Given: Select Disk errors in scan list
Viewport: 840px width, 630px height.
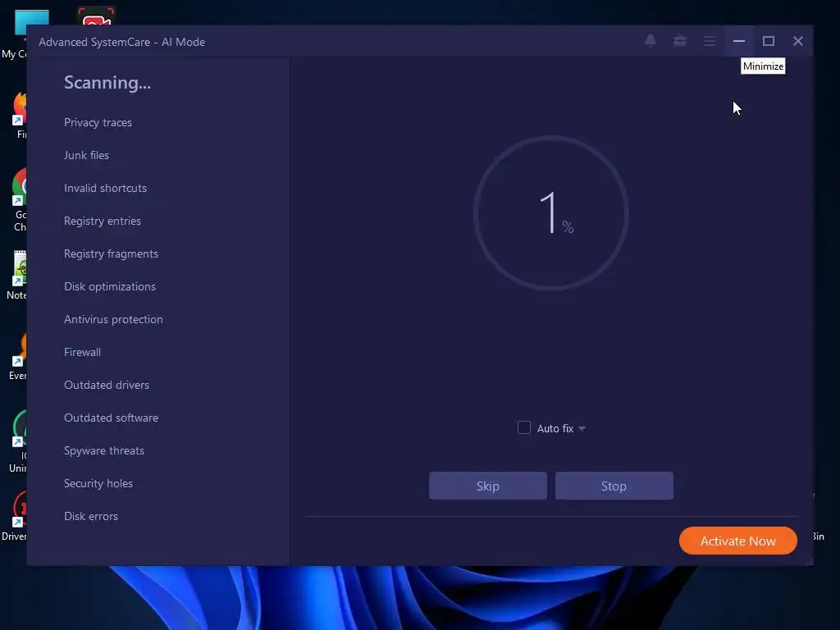Looking at the screenshot, I should (91, 516).
